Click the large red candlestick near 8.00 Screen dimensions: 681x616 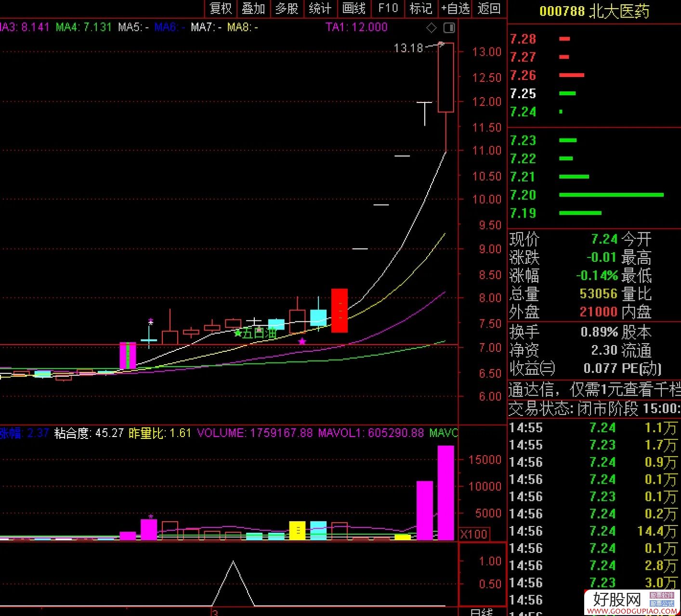340,310
